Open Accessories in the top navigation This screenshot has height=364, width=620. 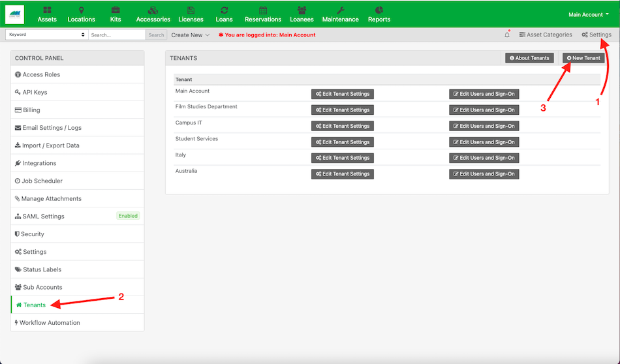tap(153, 14)
